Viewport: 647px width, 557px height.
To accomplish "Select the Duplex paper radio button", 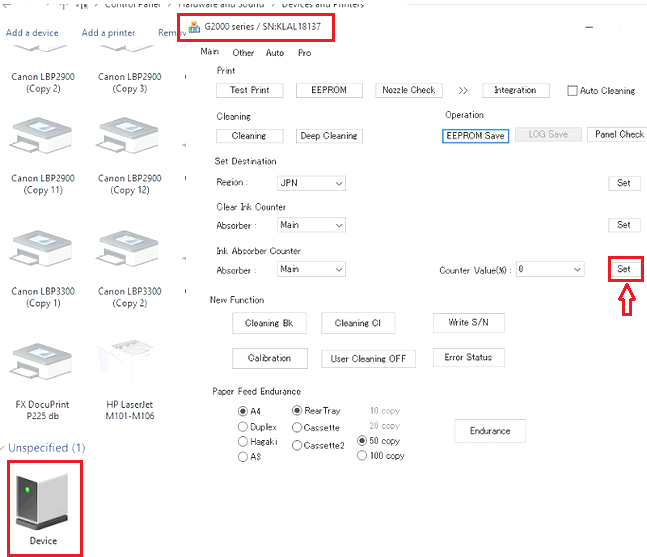I will [x=243, y=426].
